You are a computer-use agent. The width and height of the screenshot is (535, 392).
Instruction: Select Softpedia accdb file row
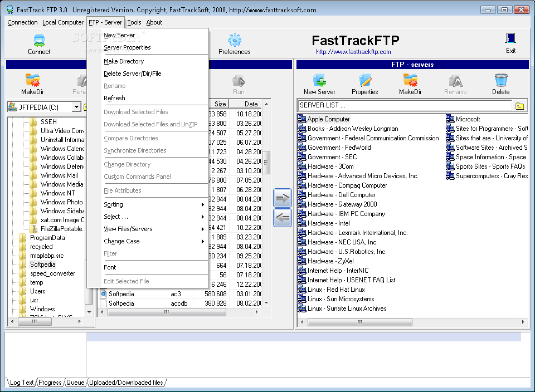pos(181,303)
